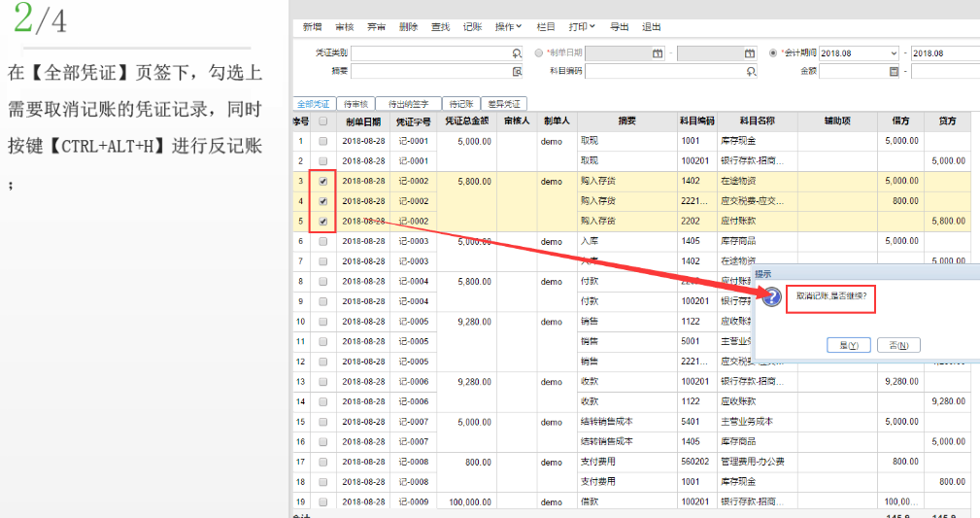Open the 操作 dropdown menu
Screen dimensions: 980x518
pyautogui.click(x=508, y=27)
